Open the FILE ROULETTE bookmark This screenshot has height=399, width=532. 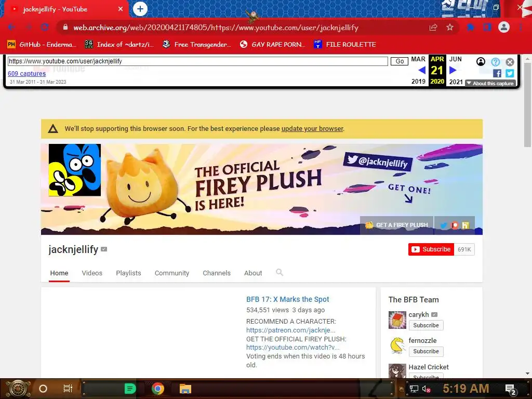(345, 45)
